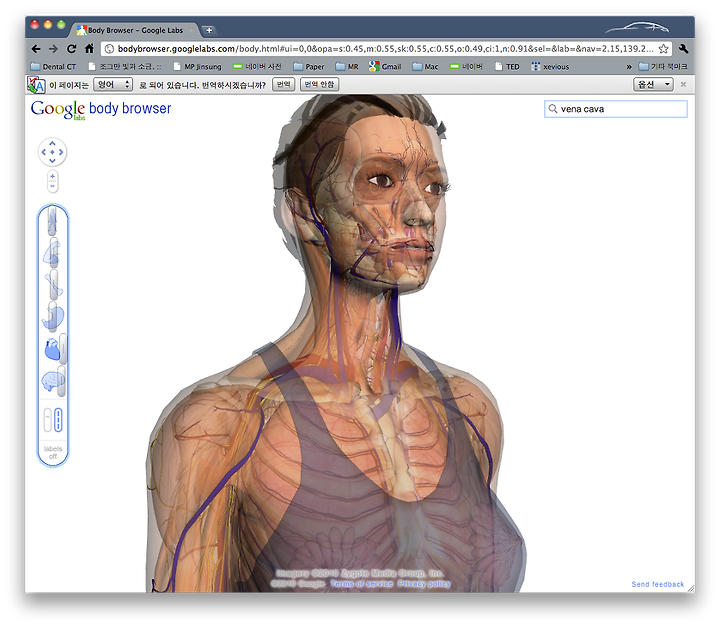Go forward with browser forward arrow
Viewport: 720px width, 627px height.
click(x=53, y=49)
